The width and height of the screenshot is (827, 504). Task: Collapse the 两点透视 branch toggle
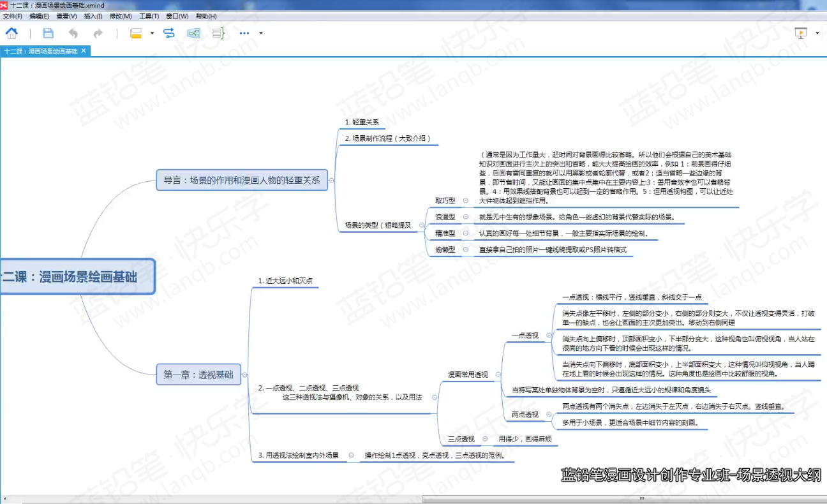tap(549, 414)
